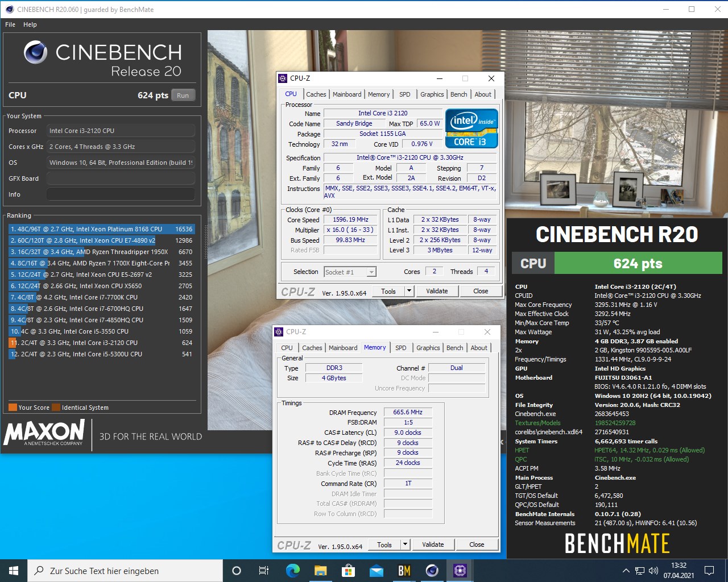Click Validate in lower CPU-Z window
The width and height of the screenshot is (728, 582).
[433, 544]
